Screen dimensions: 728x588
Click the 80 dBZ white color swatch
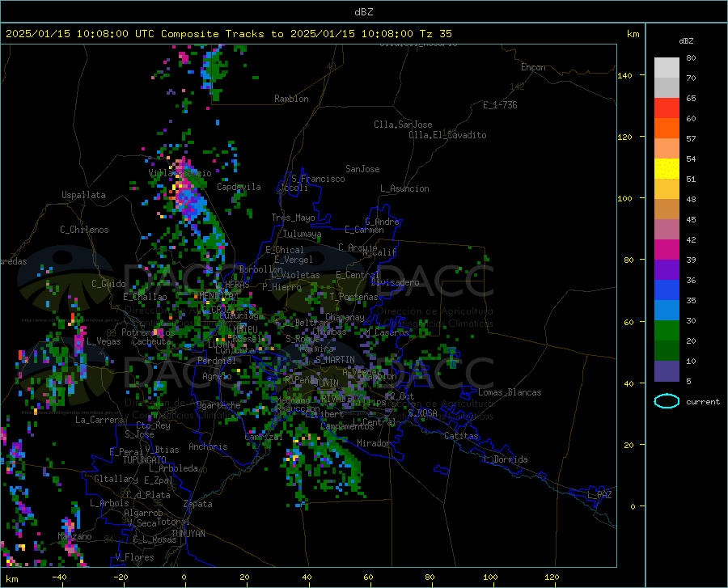pos(667,67)
